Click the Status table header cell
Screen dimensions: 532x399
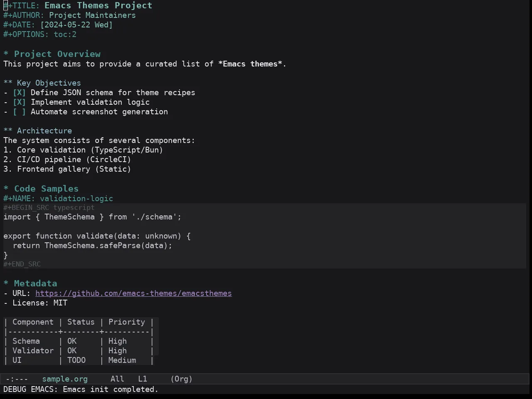click(81, 322)
